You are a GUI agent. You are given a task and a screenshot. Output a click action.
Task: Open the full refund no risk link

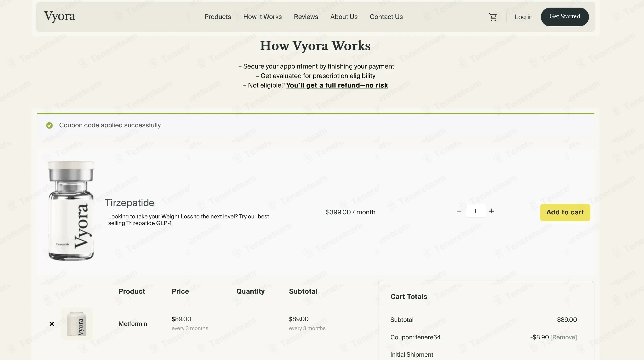point(337,85)
